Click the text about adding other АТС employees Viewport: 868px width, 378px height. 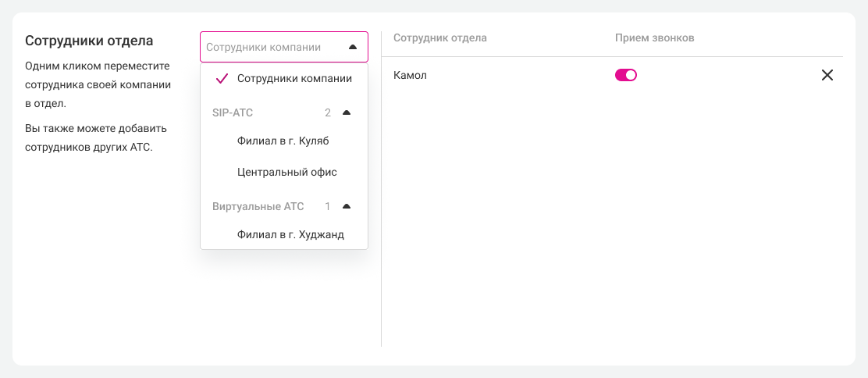tap(96, 137)
